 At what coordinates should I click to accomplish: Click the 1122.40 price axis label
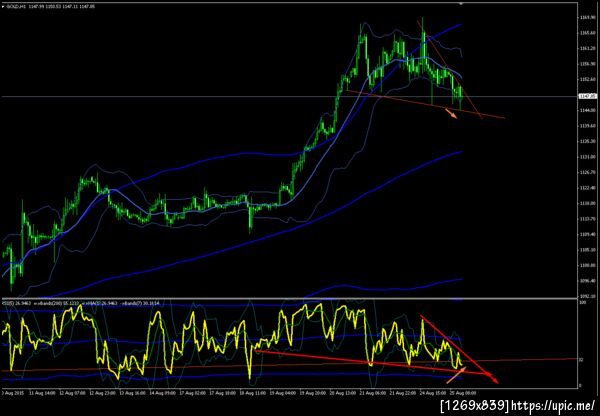coord(586,188)
